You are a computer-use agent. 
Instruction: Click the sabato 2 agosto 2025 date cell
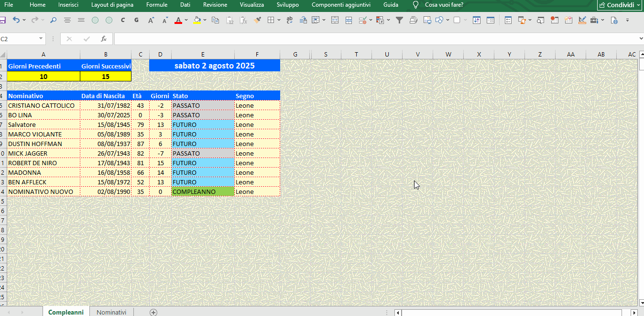coord(215,66)
